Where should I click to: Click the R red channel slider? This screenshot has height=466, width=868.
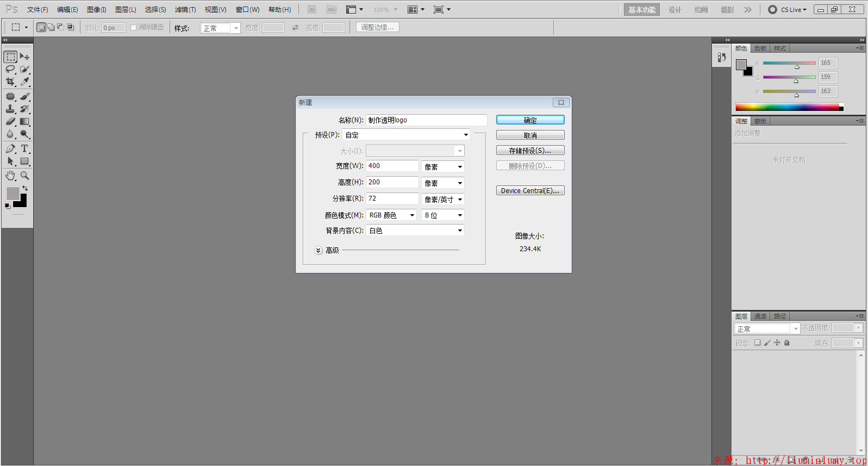pyautogui.click(x=789, y=63)
